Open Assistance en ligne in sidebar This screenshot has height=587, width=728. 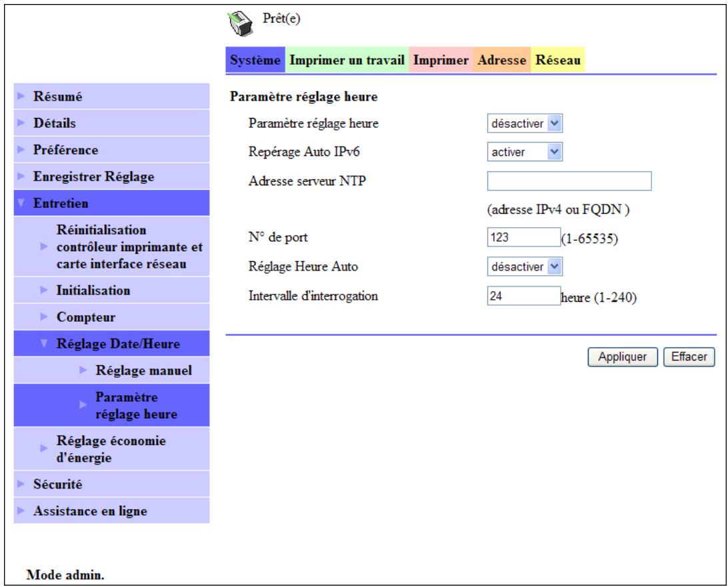coord(111,510)
